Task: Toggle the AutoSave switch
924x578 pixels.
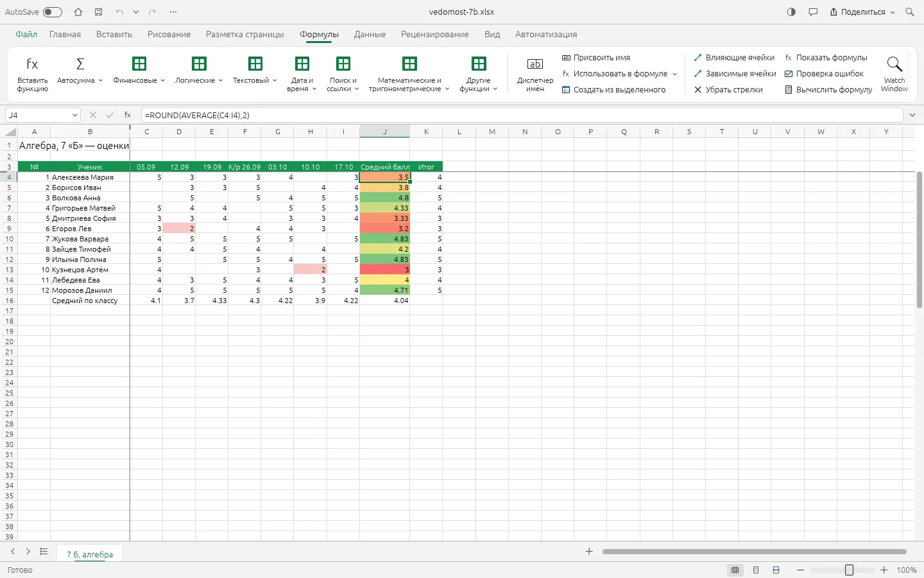Action: pos(53,12)
